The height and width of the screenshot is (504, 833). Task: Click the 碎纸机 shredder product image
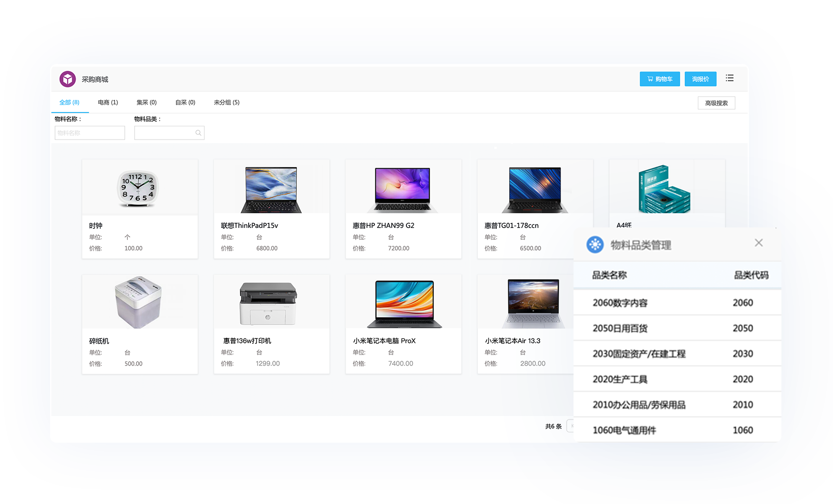pyautogui.click(x=139, y=302)
